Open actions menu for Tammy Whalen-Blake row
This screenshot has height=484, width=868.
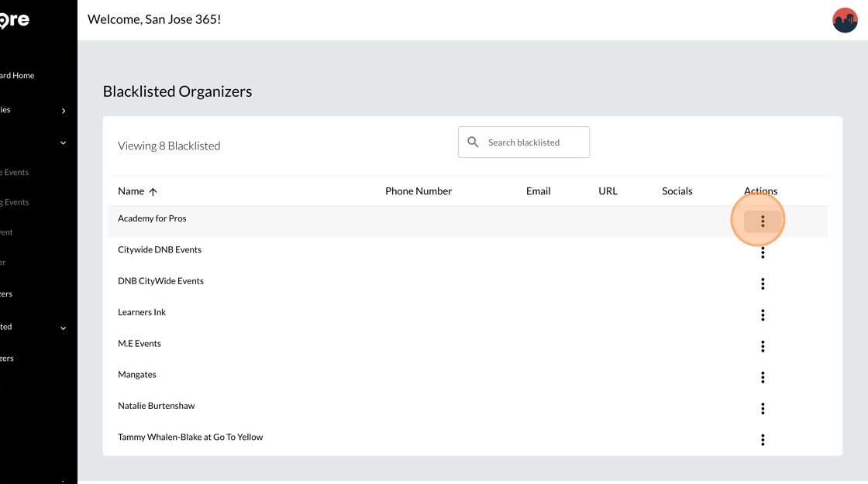click(x=763, y=440)
